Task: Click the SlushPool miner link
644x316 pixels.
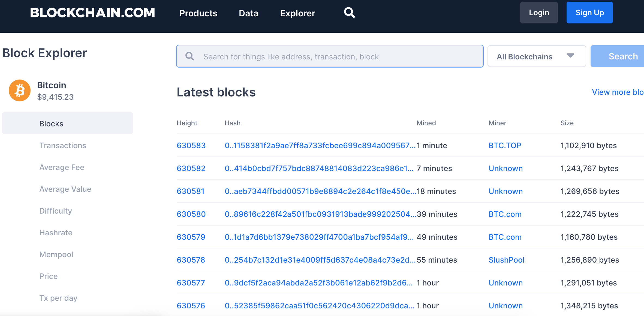Action: pyautogui.click(x=506, y=260)
